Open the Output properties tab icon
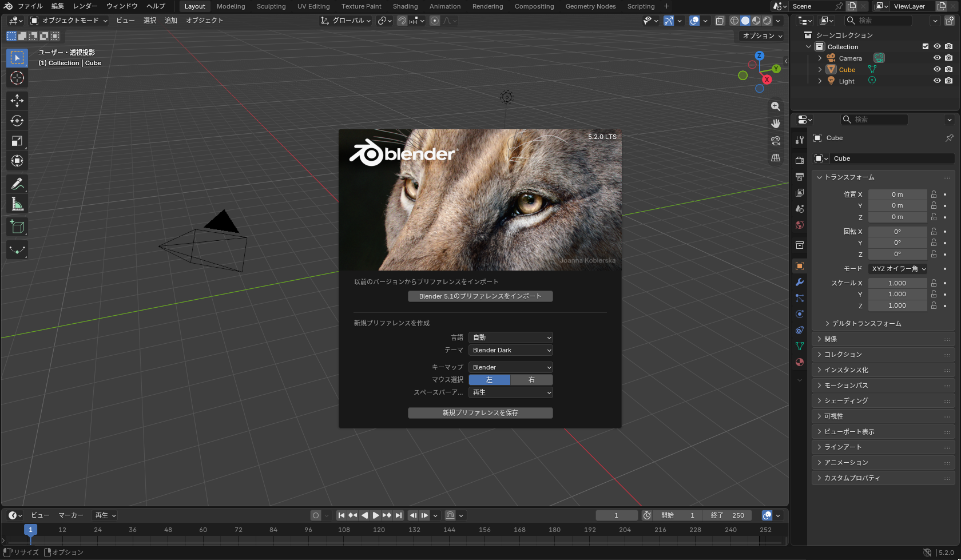This screenshot has width=961, height=560. tap(800, 177)
